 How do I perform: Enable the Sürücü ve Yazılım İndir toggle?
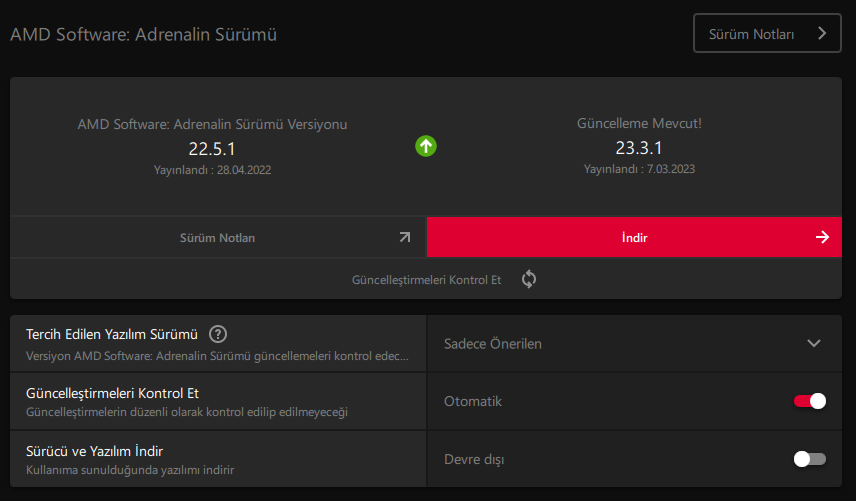810,459
